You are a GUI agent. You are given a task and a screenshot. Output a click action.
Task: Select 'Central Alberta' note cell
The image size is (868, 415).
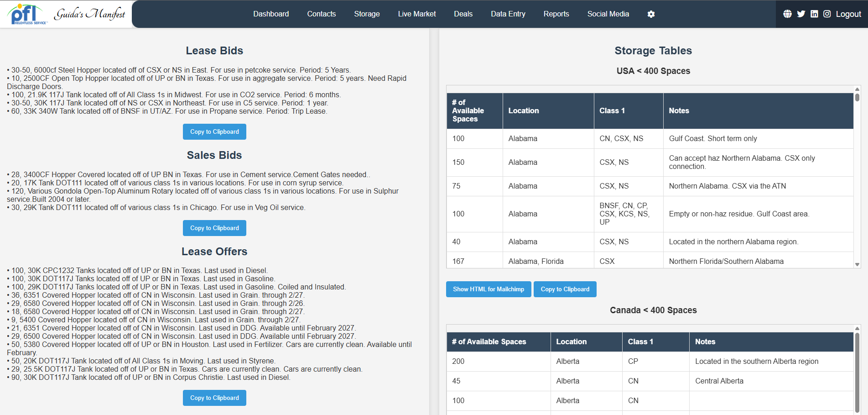771,381
